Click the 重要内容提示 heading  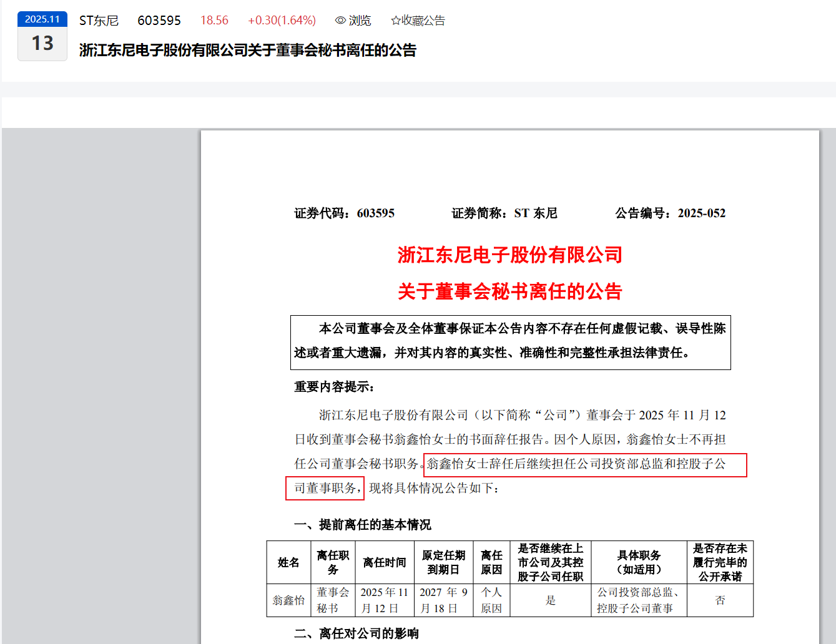point(334,387)
